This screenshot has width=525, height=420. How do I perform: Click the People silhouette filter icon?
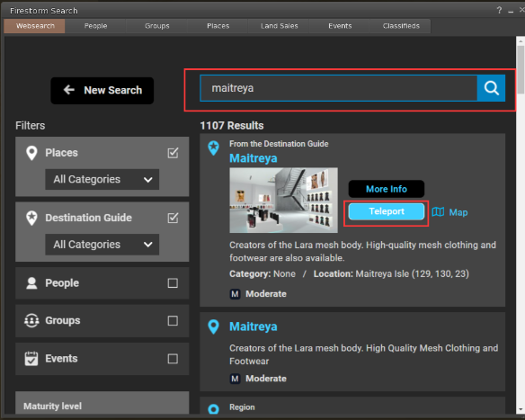(31, 283)
